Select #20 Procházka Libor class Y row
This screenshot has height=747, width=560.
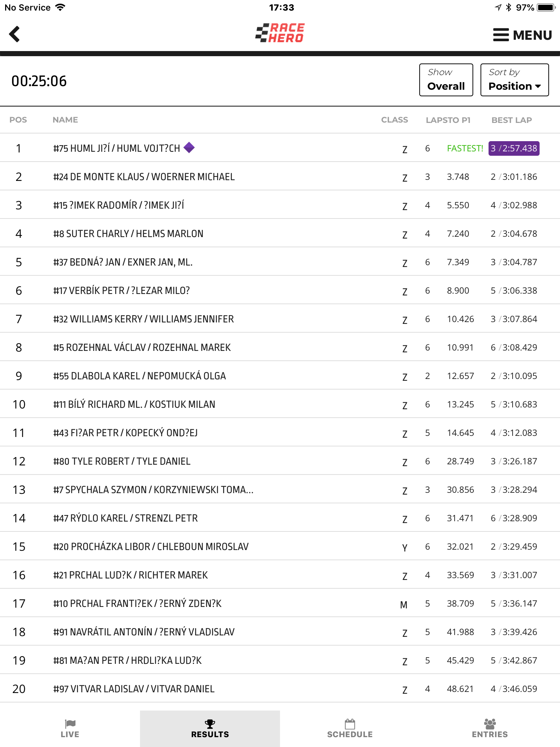click(x=280, y=546)
